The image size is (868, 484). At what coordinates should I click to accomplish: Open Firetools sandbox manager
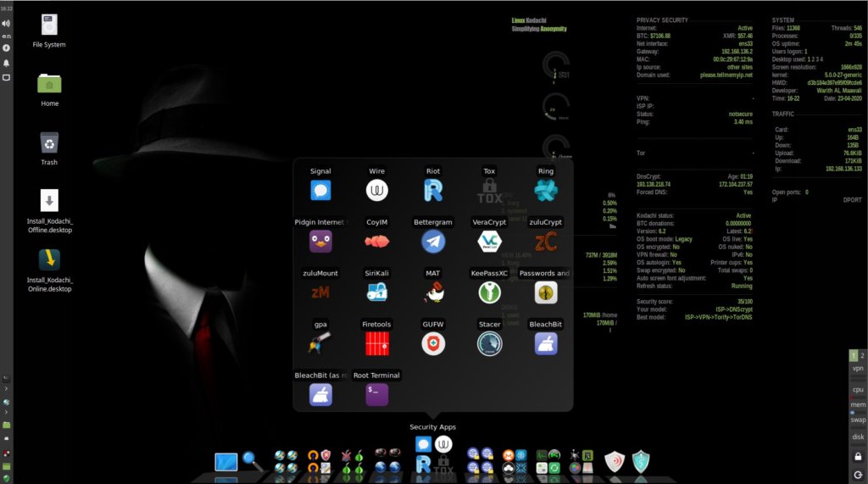point(376,343)
